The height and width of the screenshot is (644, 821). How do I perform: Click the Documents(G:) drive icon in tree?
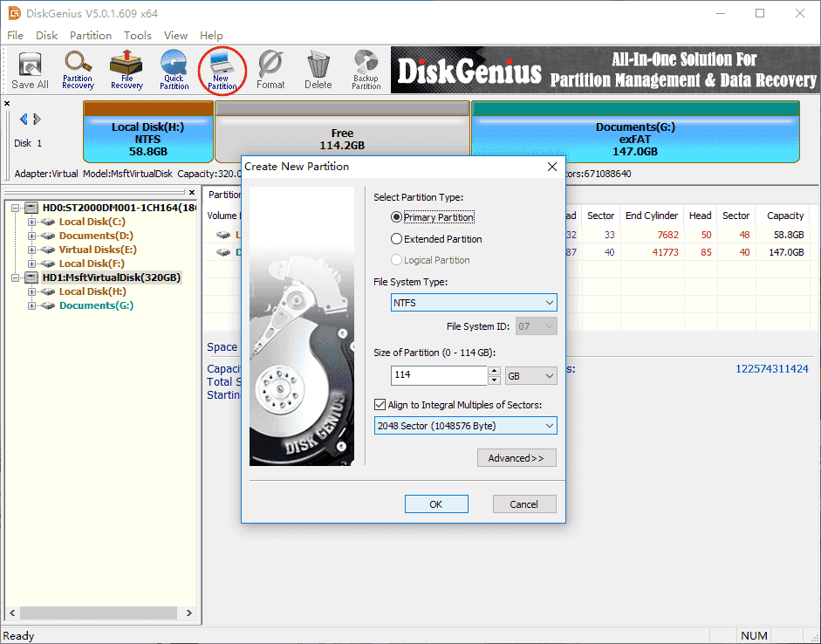click(x=48, y=305)
